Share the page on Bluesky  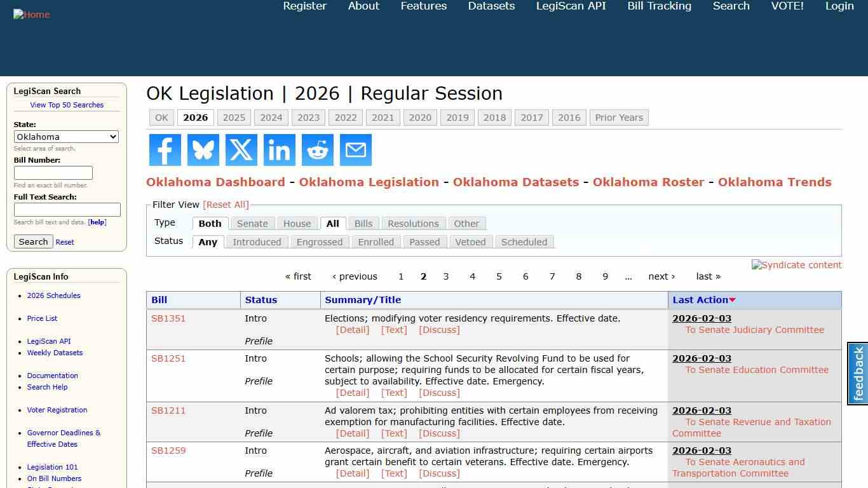tap(203, 150)
